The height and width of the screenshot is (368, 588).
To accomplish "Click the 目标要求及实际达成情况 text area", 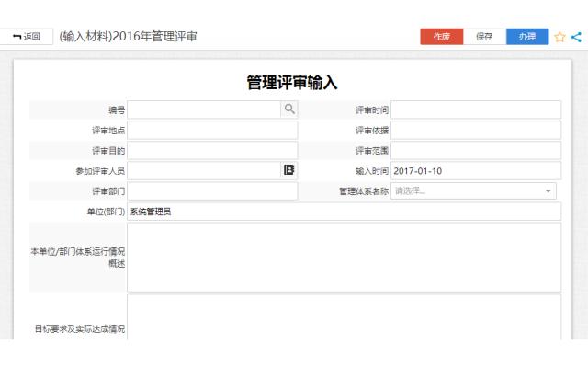I will pos(345,316).
